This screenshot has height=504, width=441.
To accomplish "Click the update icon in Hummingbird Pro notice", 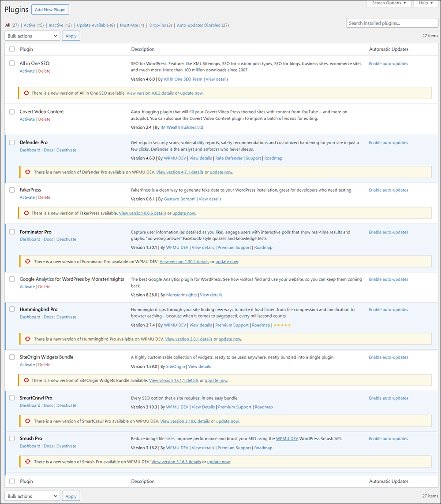I will point(28,339).
